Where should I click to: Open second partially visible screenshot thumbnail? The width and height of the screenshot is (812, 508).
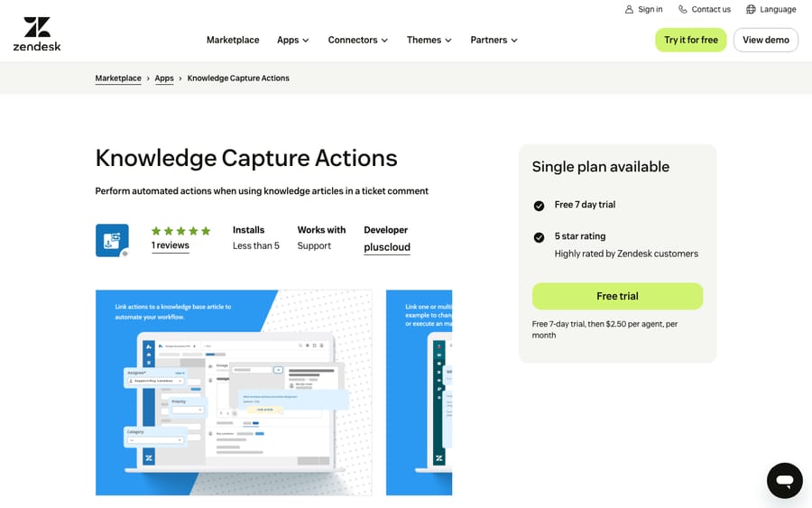point(419,393)
